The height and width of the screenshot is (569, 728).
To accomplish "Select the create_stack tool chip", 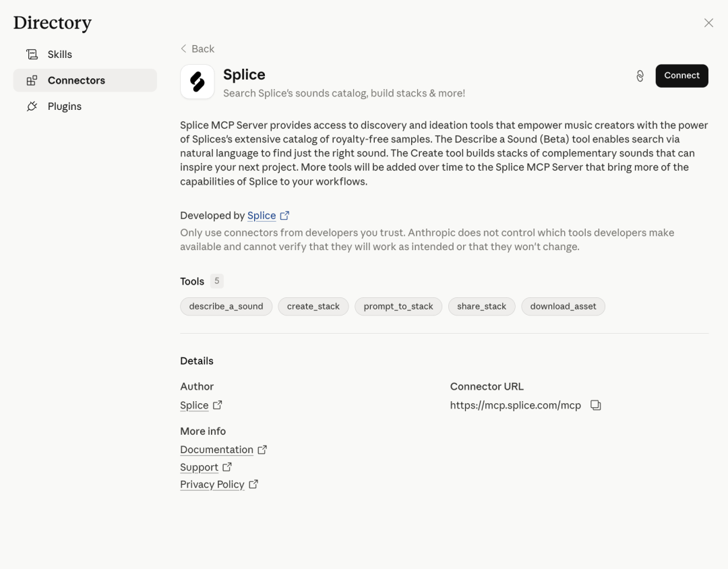I will pyautogui.click(x=313, y=306).
